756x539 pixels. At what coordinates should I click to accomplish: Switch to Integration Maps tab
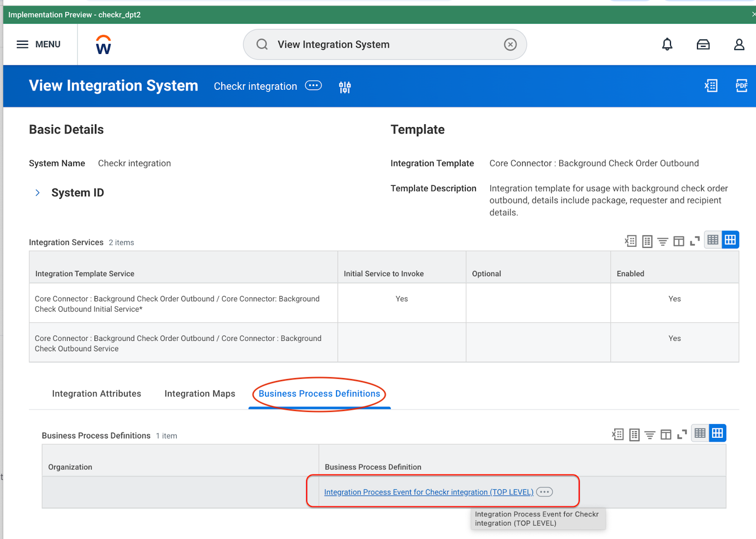point(200,393)
